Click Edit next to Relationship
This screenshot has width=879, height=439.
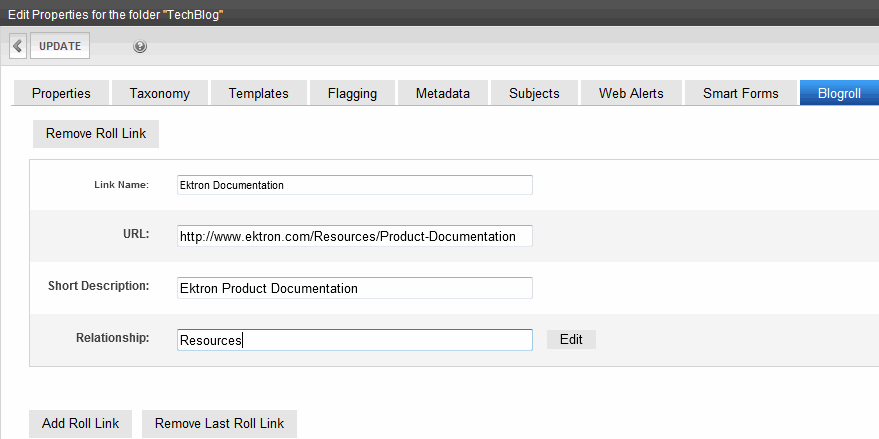[x=571, y=339]
